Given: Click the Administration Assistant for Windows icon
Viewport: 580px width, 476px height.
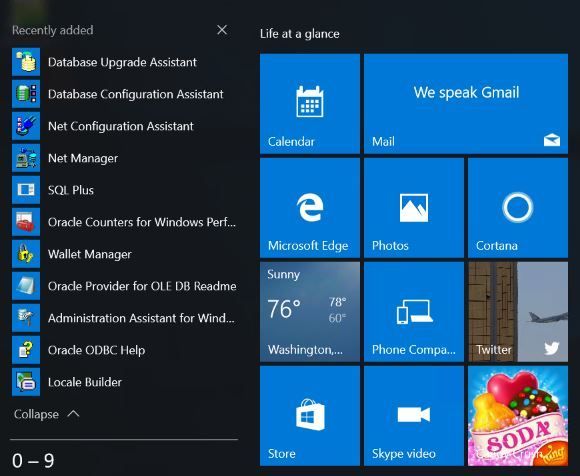Looking at the screenshot, I should [26, 318].
